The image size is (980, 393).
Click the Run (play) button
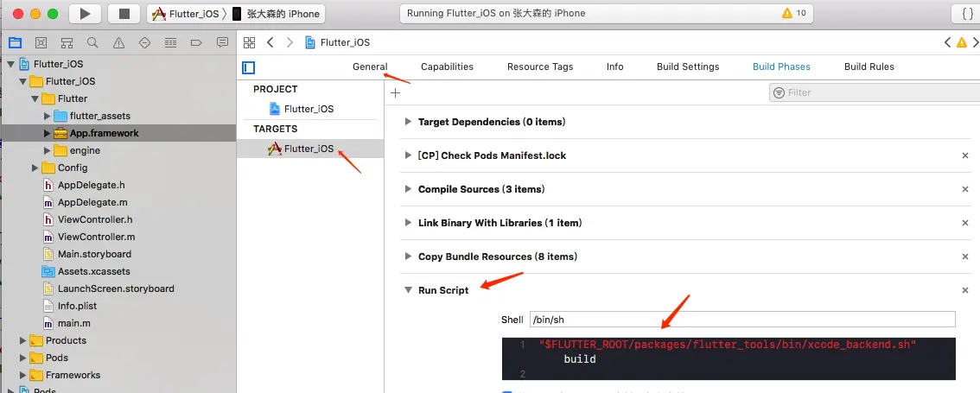pyautogui.click(x=85, y=14)
